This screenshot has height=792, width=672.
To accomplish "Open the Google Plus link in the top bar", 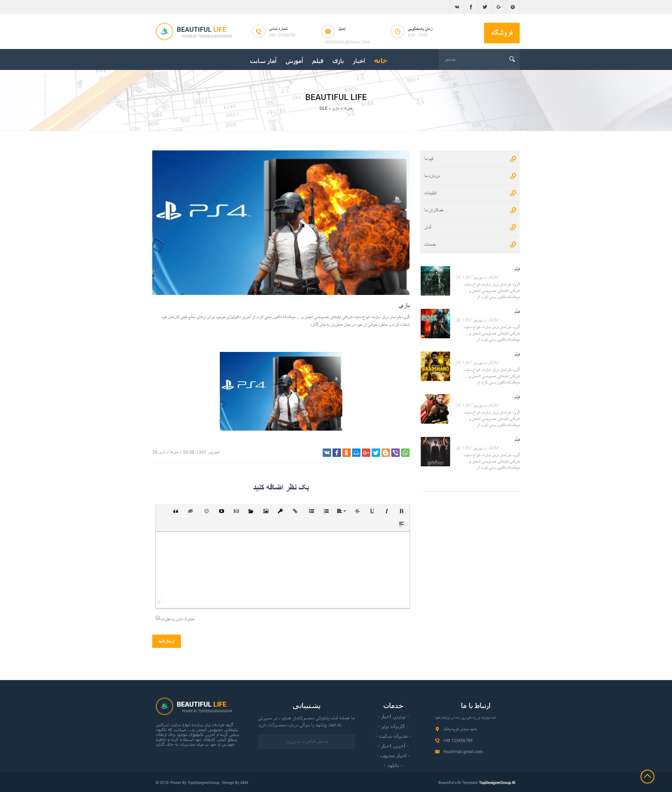I will click(x=499, y=7).
